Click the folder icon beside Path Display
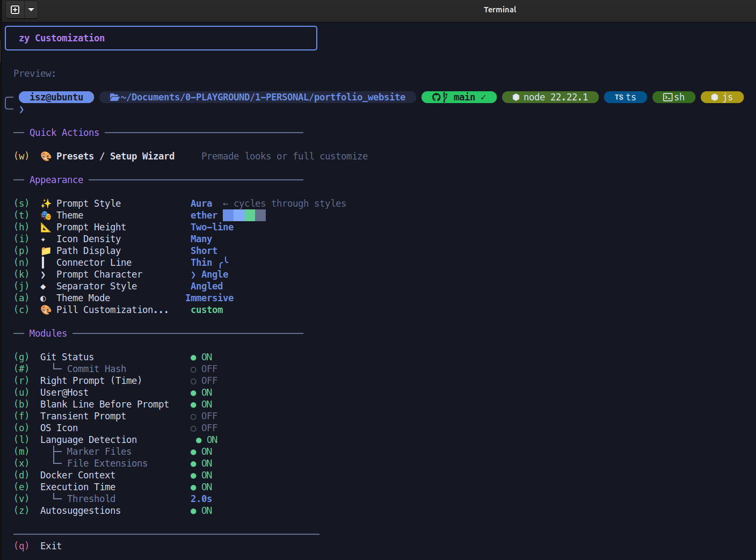 46,251
